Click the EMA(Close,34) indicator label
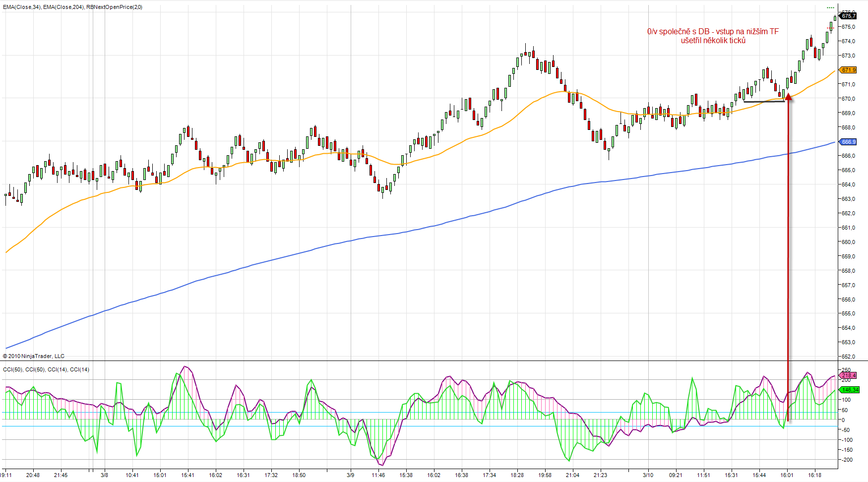The height and width of the screenshot is (482, 868). (22, 7)
